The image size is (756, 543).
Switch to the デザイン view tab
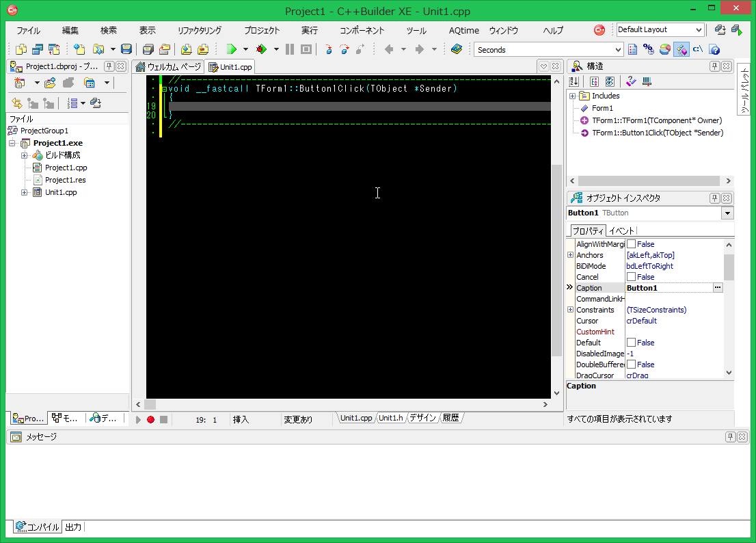click(x=422, y=418)
